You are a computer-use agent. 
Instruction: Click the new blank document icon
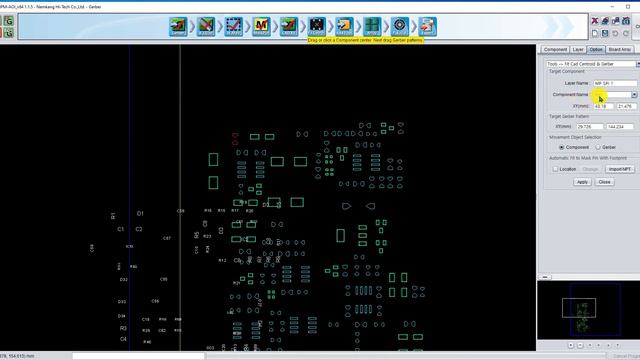click(595, 33)
